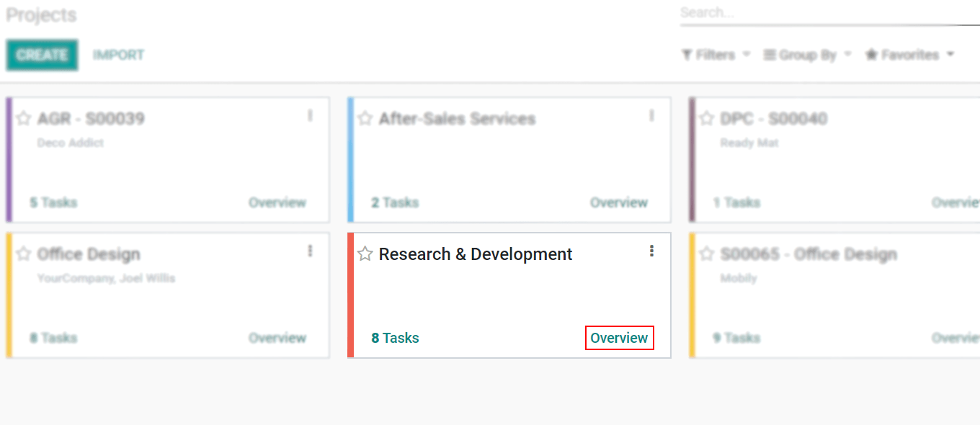Click the Import button
This screenshot has height=425, width=980.
point(118,55)
